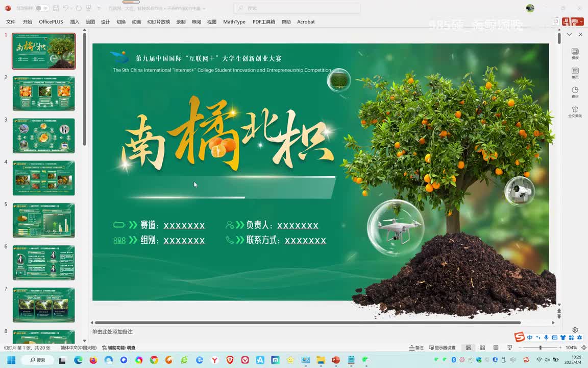
Task: Click the 104% zoom level
Action: coord(571,348)
